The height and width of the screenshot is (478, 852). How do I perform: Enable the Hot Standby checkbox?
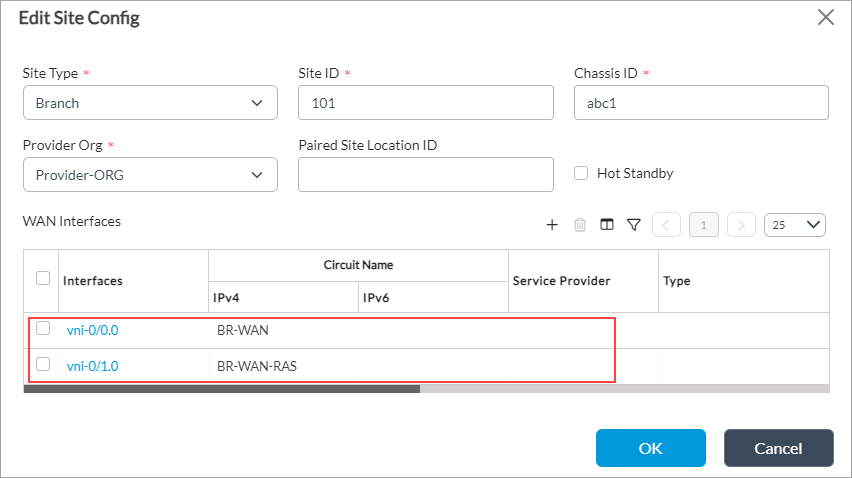pyautogui.click(x=581, y=173)
